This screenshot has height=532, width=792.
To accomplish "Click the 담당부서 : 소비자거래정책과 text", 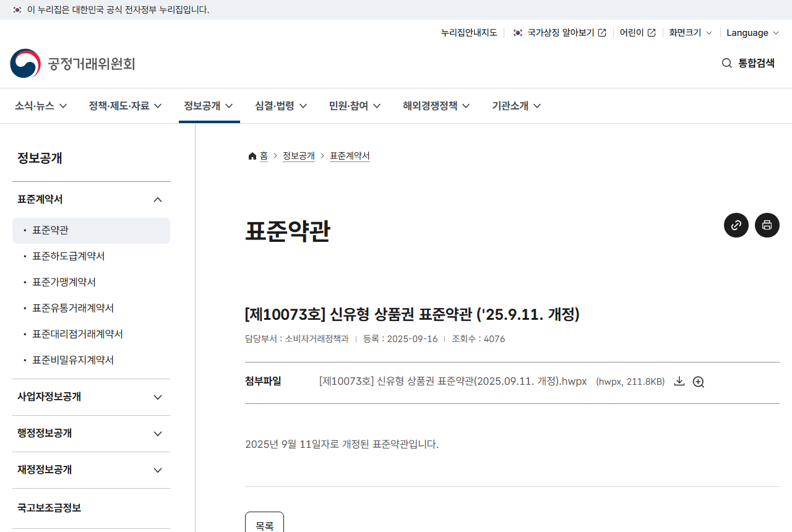I will click(297, 339).
